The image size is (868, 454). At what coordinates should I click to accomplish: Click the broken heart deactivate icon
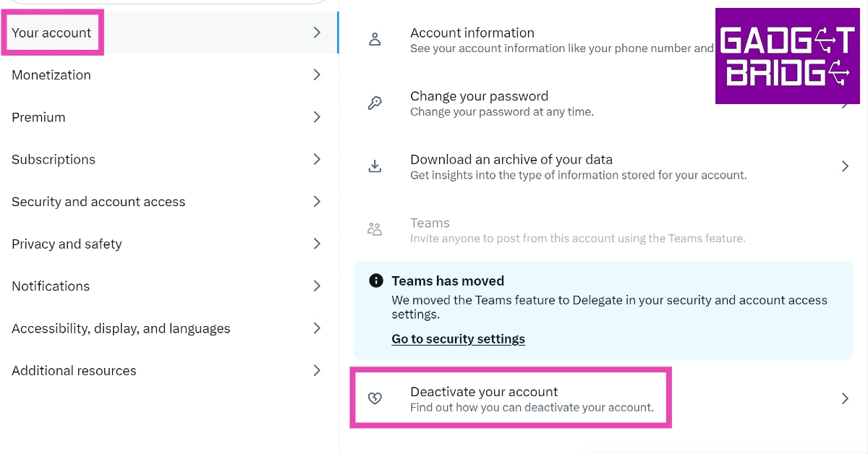click(x=375, y=398)
